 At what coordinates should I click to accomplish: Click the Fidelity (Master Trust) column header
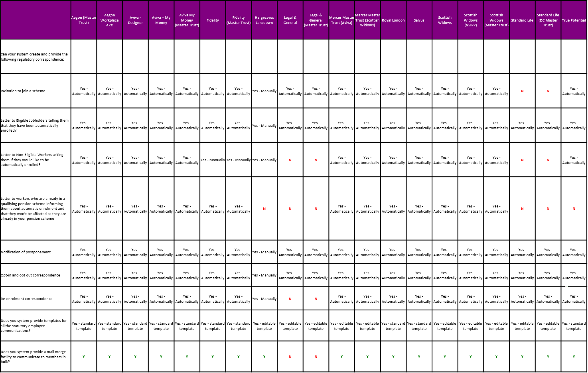[239, 20]
